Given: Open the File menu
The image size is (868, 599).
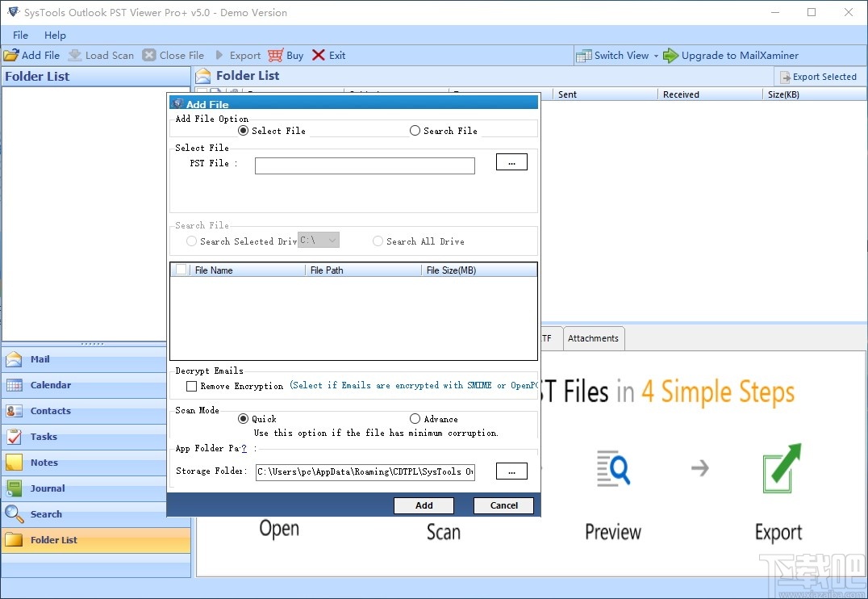Looking at the screenshot, I should click(19, 35).
